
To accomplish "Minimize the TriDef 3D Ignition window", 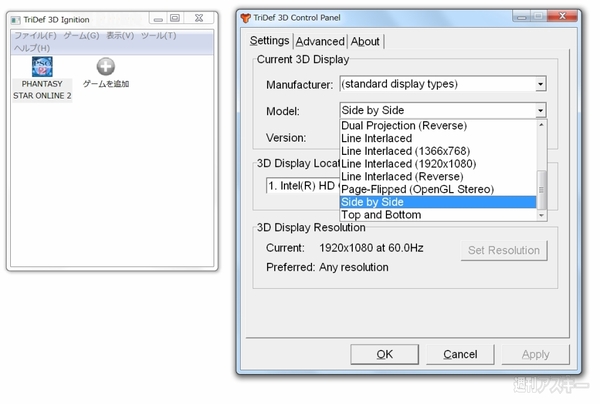I will click(158, 18).
